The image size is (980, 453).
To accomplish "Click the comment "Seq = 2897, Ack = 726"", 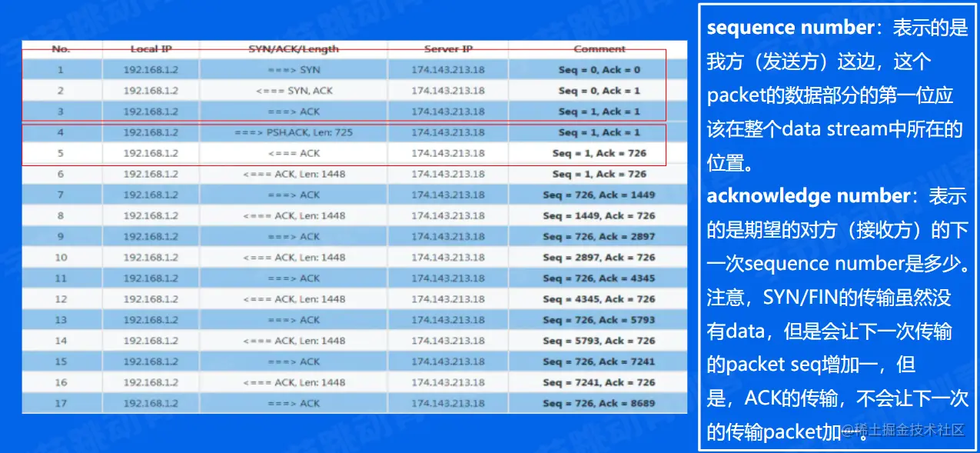I will point(600,257).
